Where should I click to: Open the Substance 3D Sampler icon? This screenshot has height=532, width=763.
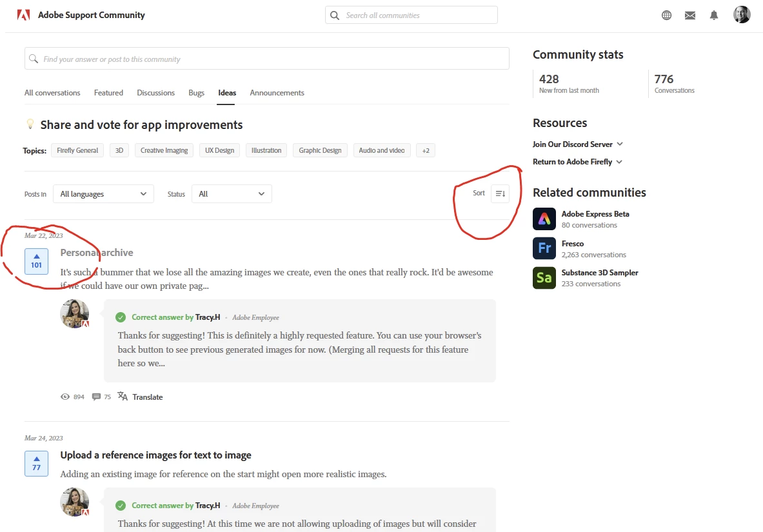[x=544, y=277]
